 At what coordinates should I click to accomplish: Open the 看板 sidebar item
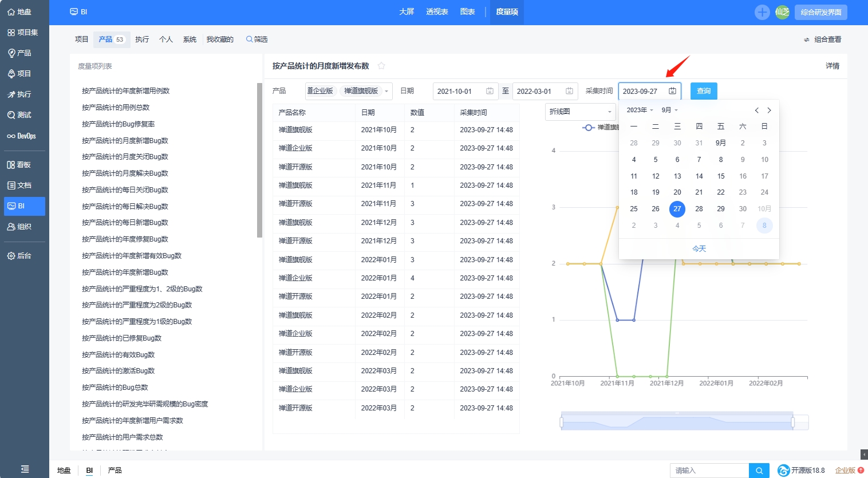(x=19, y=165)
